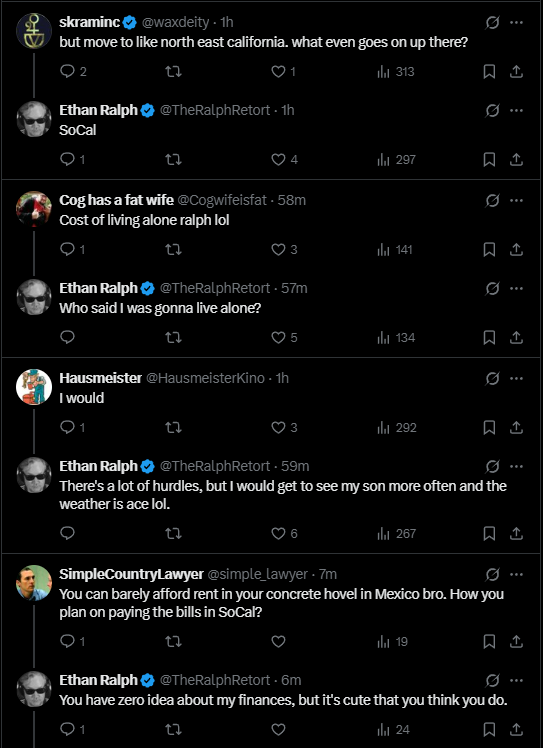Open more options on skraminc's tweet
The width and height of the screenshot is (543, 748).
516,22
